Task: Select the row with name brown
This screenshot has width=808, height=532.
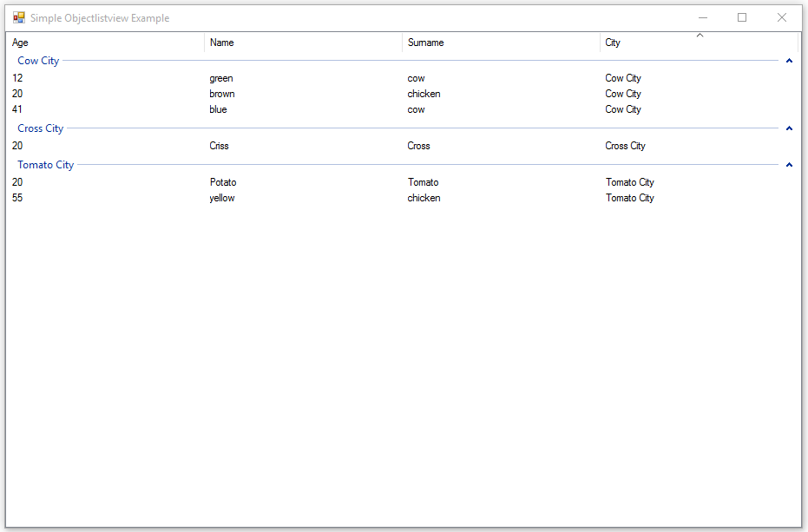Action: point(221,94)
